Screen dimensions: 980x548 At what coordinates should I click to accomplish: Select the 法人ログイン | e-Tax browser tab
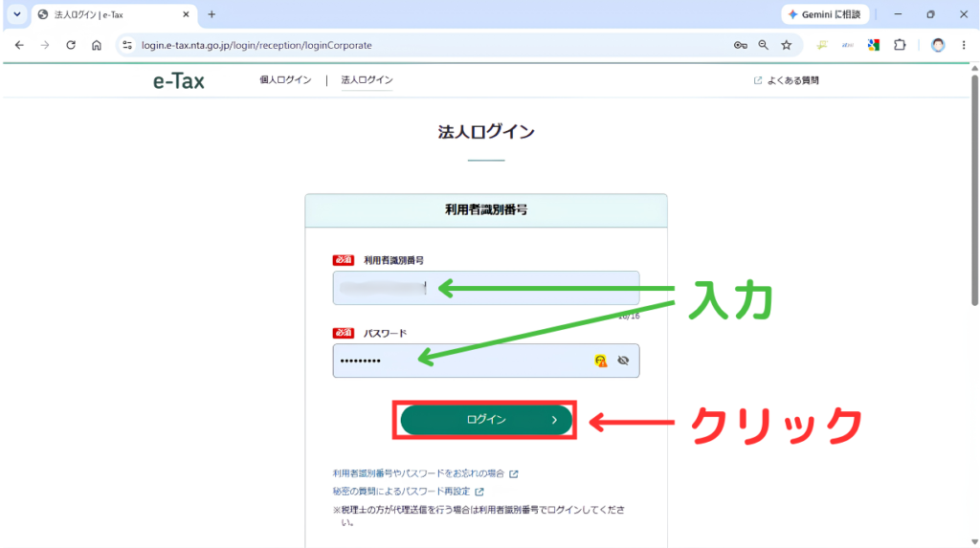(113, 14)
